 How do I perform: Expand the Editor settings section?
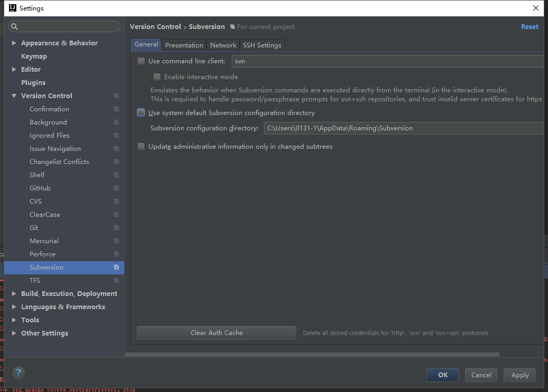[14, 70]
